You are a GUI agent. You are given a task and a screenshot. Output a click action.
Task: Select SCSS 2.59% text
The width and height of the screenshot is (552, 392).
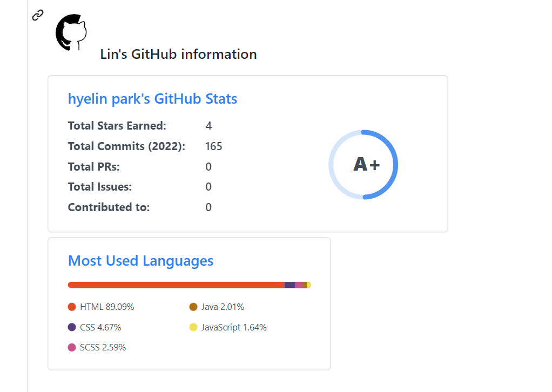103,347
